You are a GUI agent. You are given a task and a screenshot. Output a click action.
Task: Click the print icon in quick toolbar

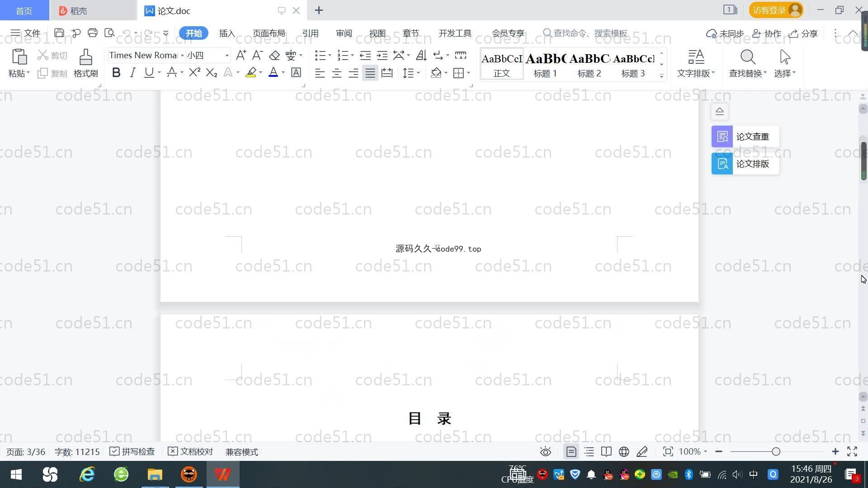coord(93,33)
